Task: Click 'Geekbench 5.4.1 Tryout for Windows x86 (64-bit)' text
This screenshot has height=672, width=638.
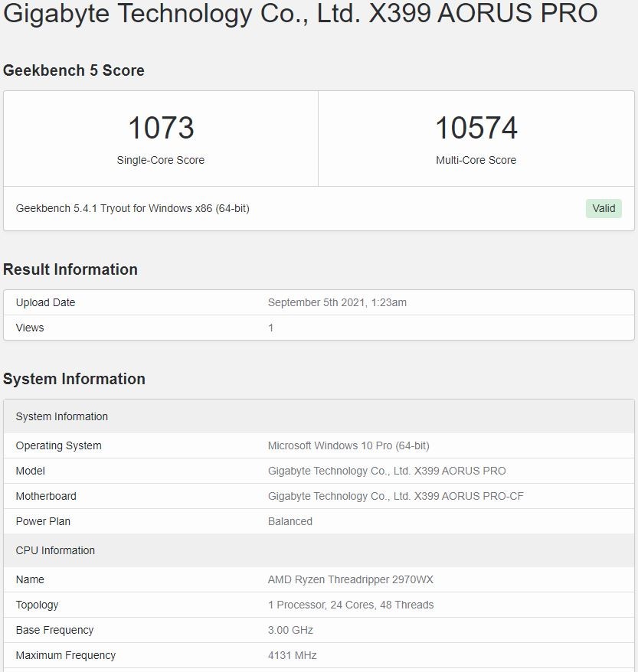Action: pyautogui.click(x=133, y=208)
